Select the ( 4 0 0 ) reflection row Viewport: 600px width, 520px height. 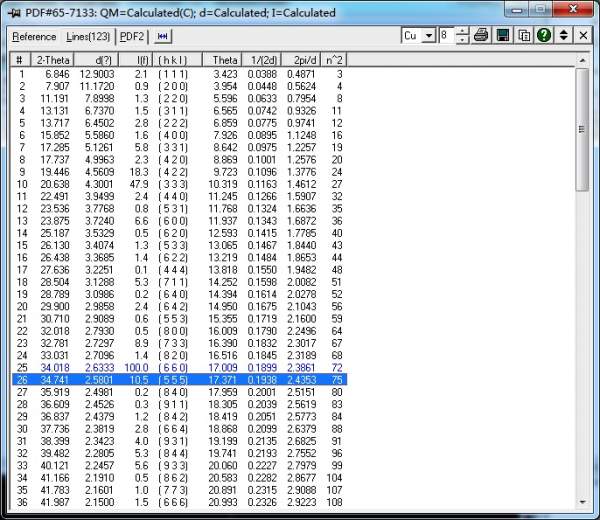(x=178, y=135)
